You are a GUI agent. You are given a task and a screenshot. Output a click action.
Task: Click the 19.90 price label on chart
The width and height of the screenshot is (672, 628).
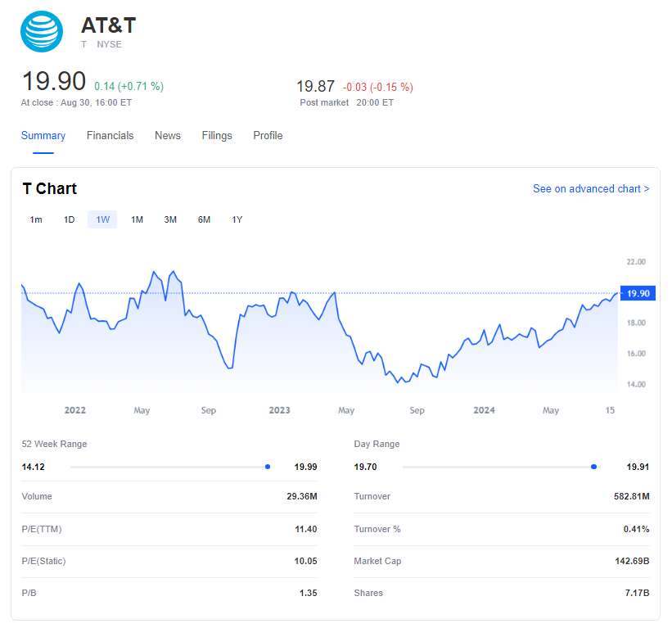[638, 293]
